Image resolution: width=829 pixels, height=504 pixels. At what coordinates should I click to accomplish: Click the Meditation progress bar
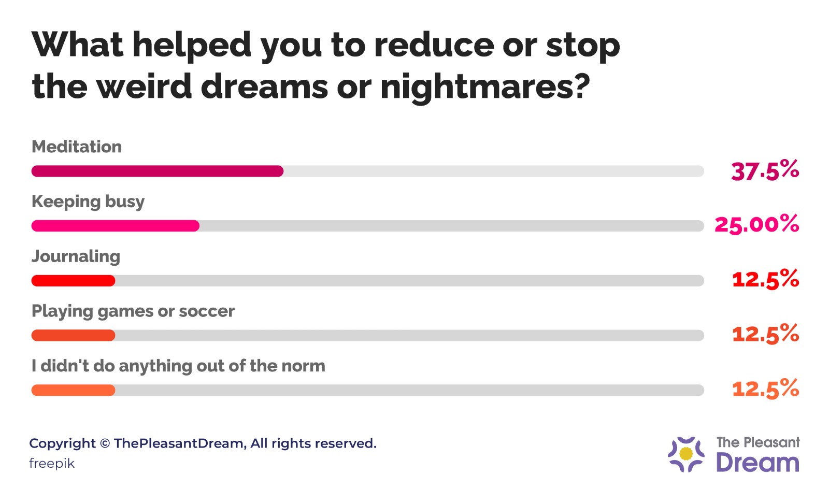(367, 171)
